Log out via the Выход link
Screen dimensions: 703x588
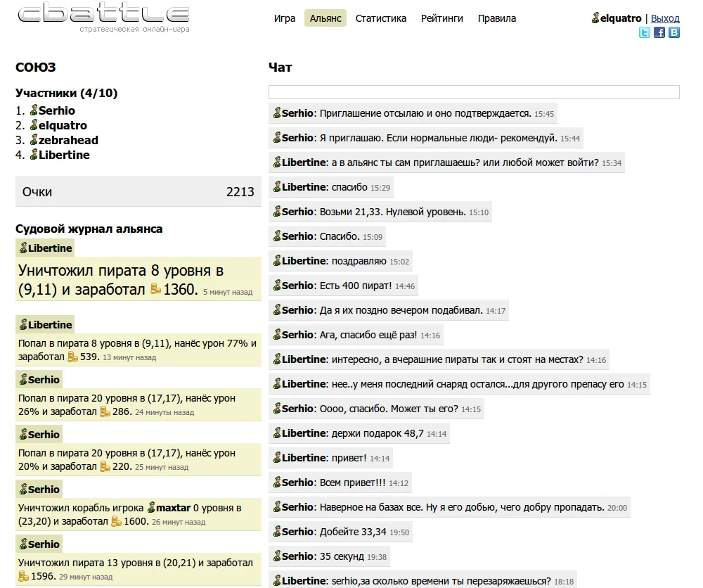click(x=665, y=18)
